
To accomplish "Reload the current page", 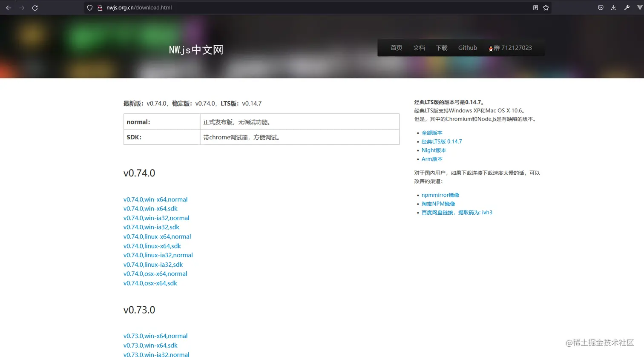I will tap(35, 7).
